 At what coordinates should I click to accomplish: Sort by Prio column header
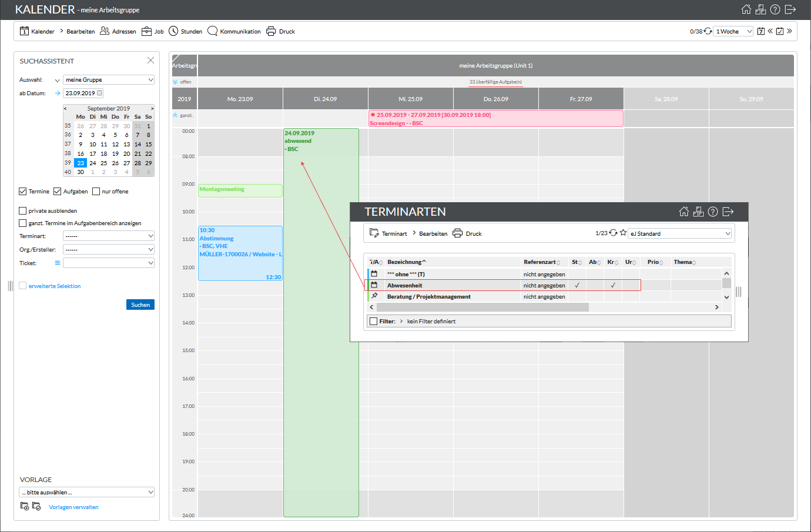[656, 262]
